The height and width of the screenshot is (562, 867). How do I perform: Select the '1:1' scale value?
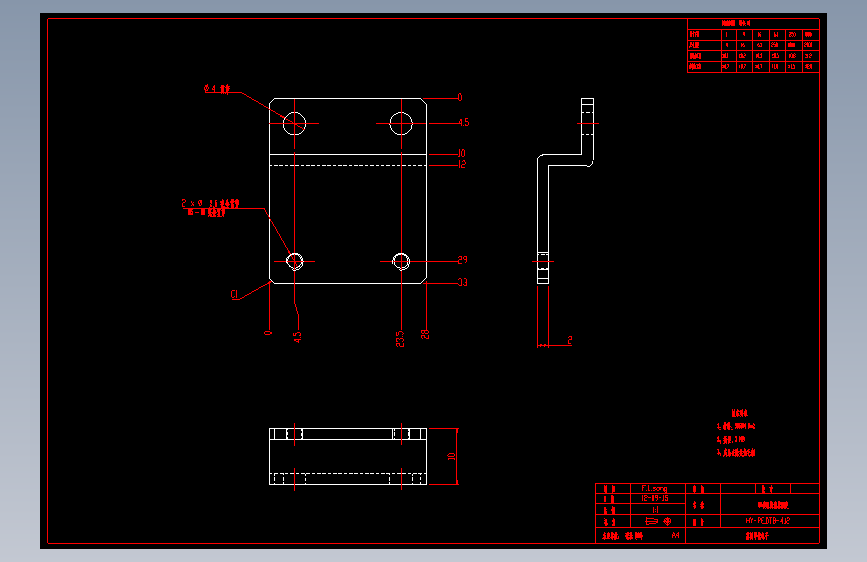pyautogui.click(x=655, y=510)
